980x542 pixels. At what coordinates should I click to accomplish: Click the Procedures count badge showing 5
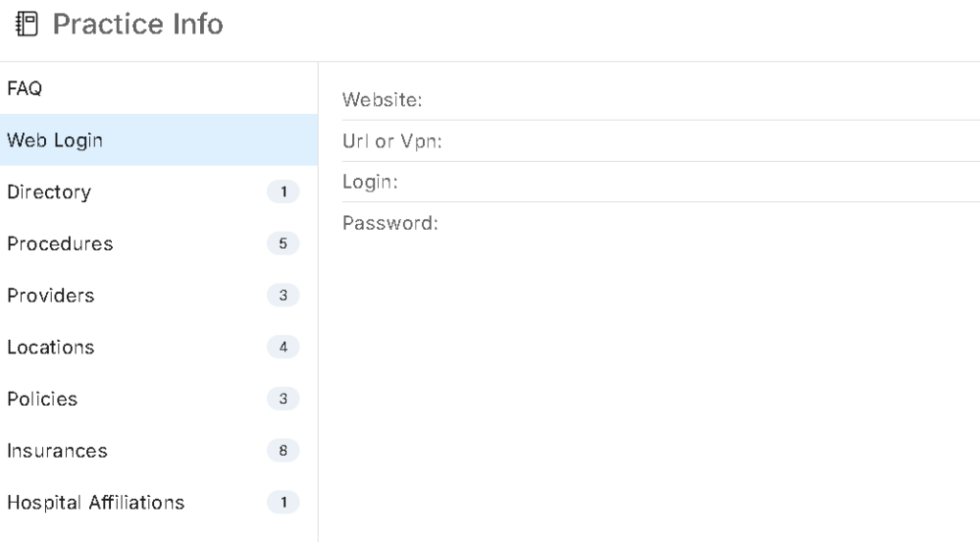click(x=283, y=244)
